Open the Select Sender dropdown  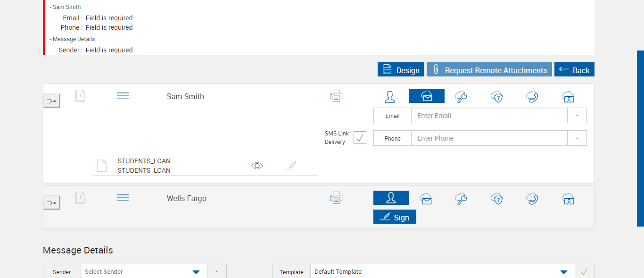click(197, 272)
